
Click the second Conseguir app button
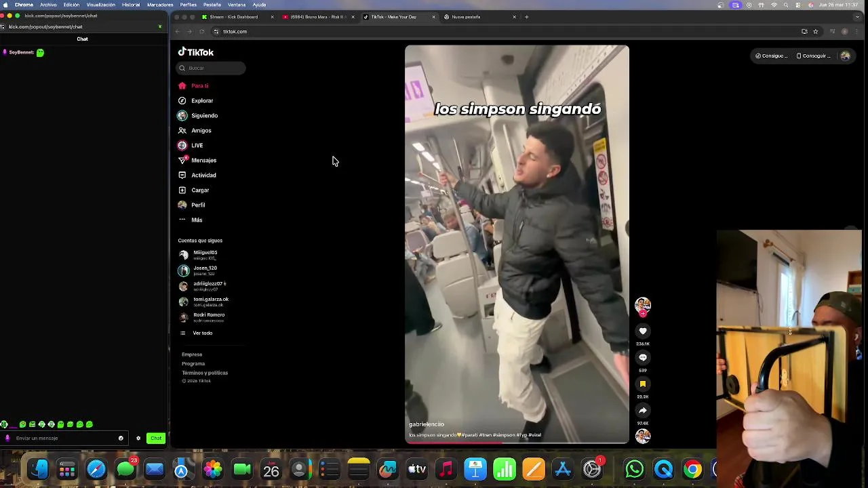click(x=812, y=56)
